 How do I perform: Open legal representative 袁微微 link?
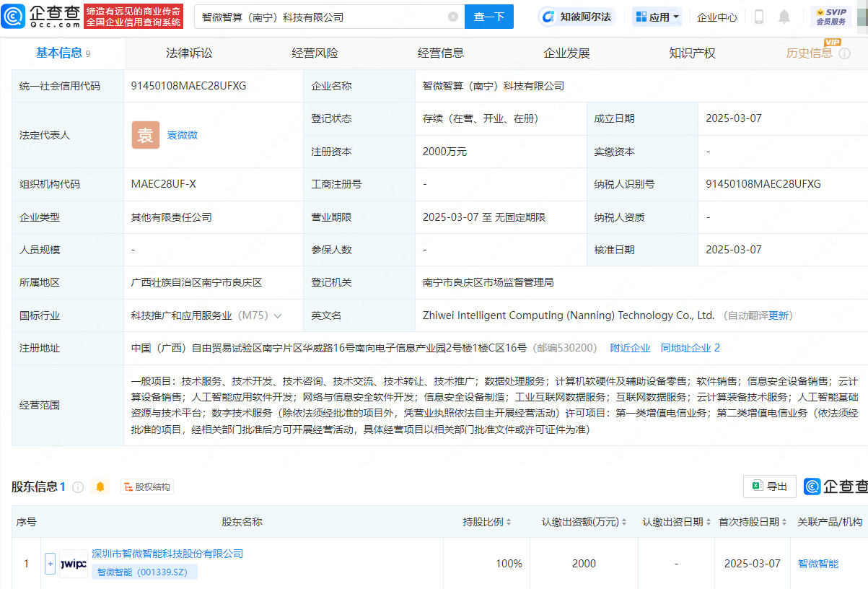[x=183, y=135]
